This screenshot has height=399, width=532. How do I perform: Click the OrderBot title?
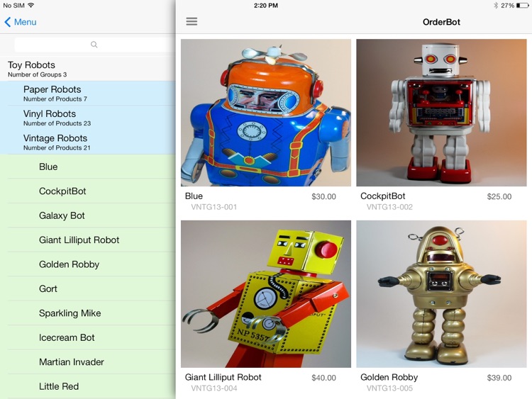point(441,22)
